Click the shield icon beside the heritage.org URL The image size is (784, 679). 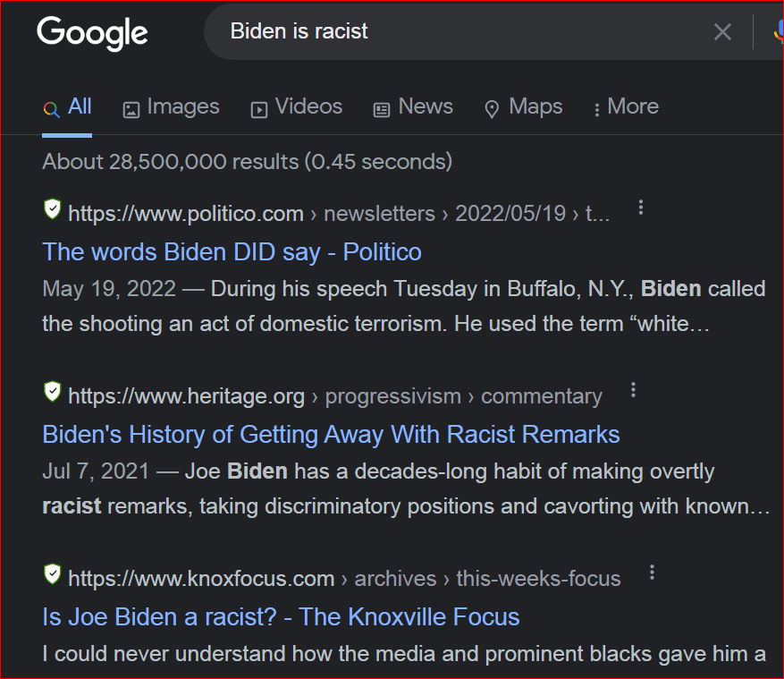(53, 392)
